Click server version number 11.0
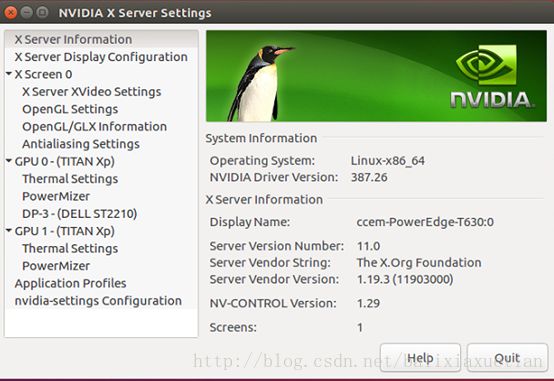 coord(369,246)
